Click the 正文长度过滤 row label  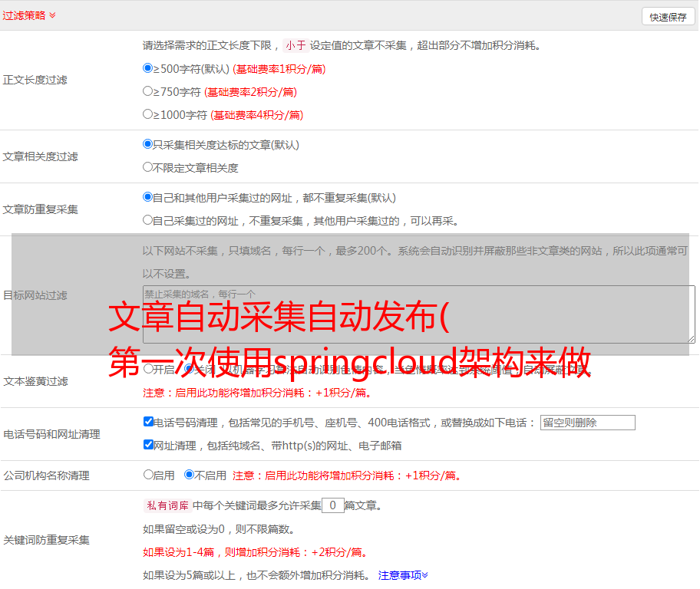(35, 80)
